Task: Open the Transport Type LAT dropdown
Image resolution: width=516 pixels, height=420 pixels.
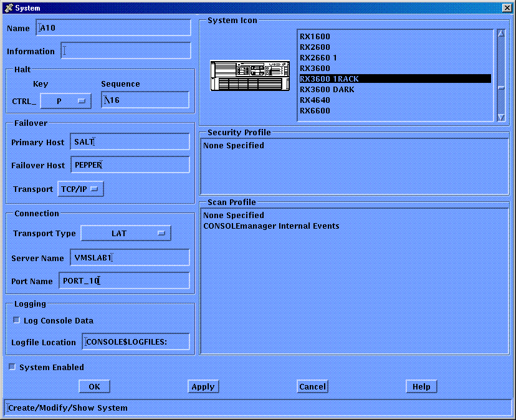Action: pos(126,233)
